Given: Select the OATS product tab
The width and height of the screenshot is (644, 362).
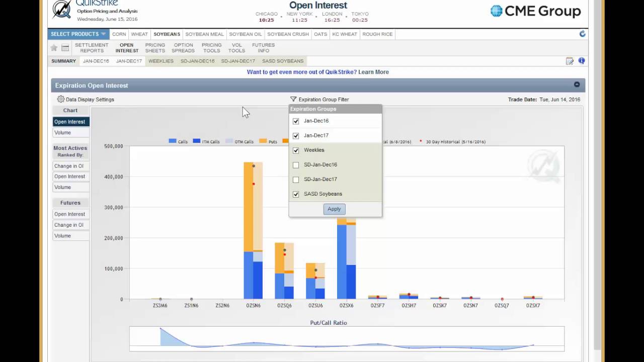Looking at the screenshot, I should click(x=320, y=34).
